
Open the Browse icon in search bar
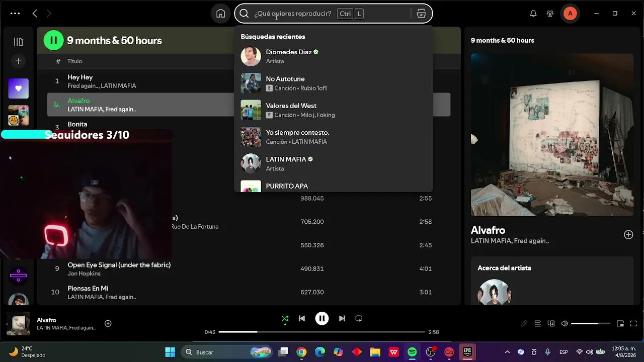point(422,14)
